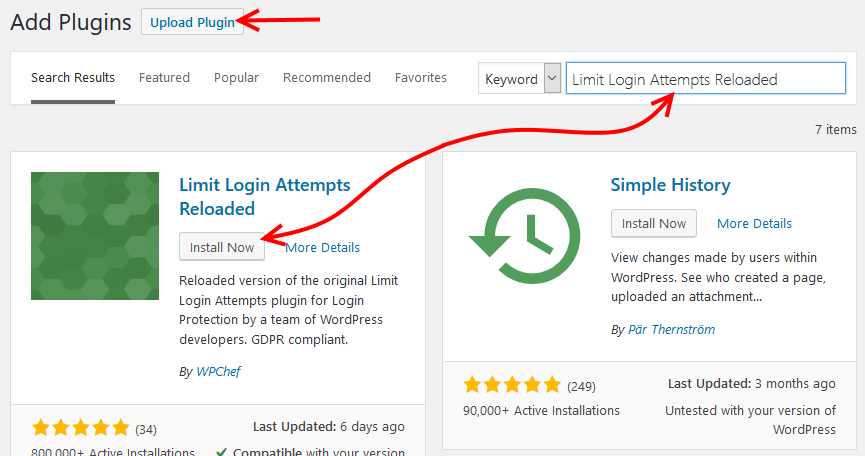Click the Add Plugins page heading

coord(71,22)
